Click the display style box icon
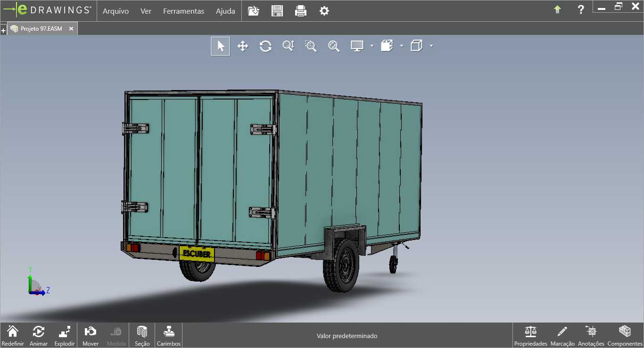The height and width of the screenshot is (348, 644). pos(416,46)
